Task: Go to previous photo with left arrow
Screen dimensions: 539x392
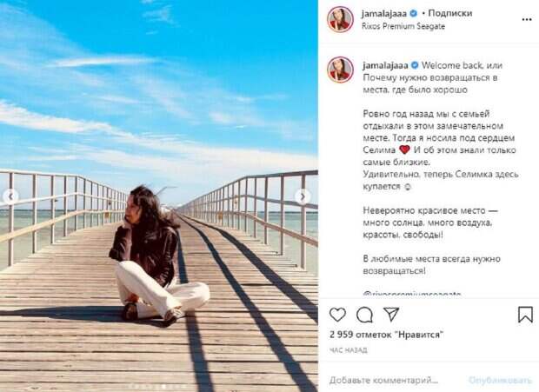Action: 10,196
